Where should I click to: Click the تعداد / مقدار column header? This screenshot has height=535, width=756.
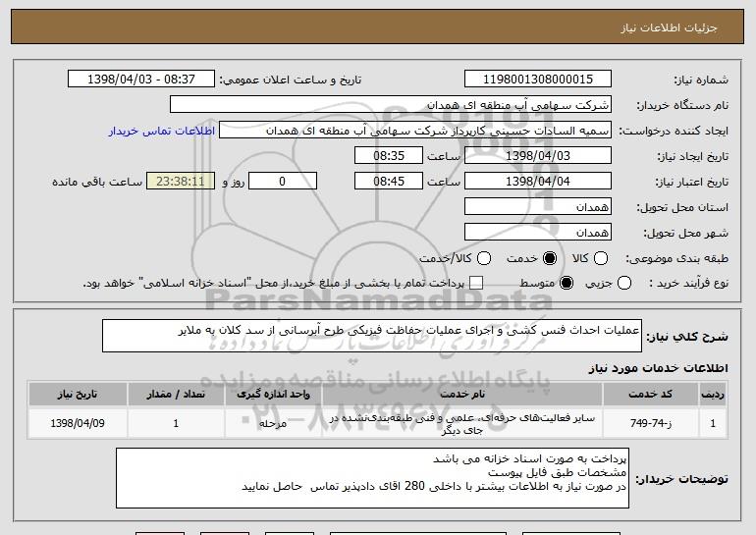[x=176, y=395]
